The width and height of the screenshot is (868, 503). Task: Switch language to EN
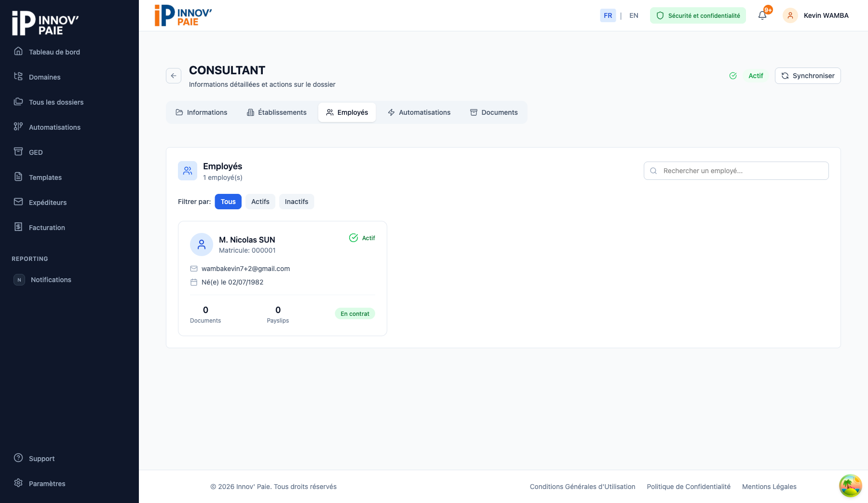coord(634,15)
